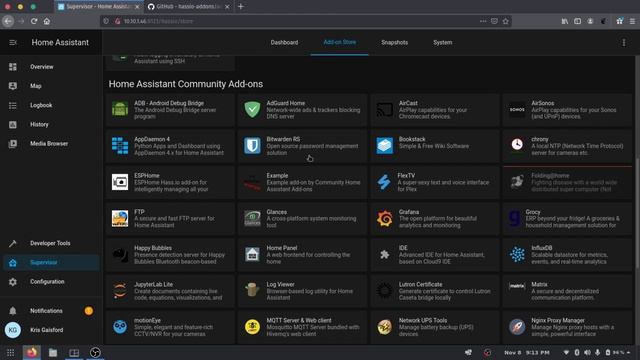The image size is (640, 360).
Task: Go to the browser home page
Action: 47,21
